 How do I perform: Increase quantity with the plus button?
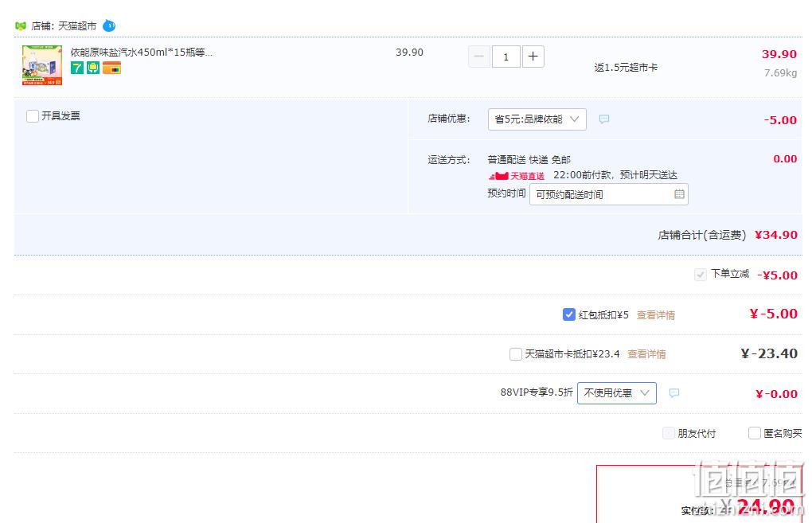click(x=533, y=57)
